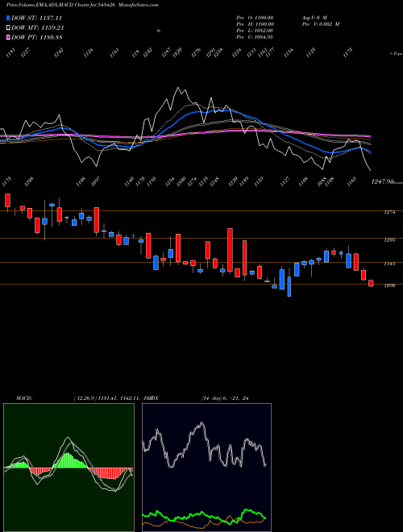Click the 'Pre H: 1100.00' high value
This screenshot has height=532, width=403.
pos(255,23)
